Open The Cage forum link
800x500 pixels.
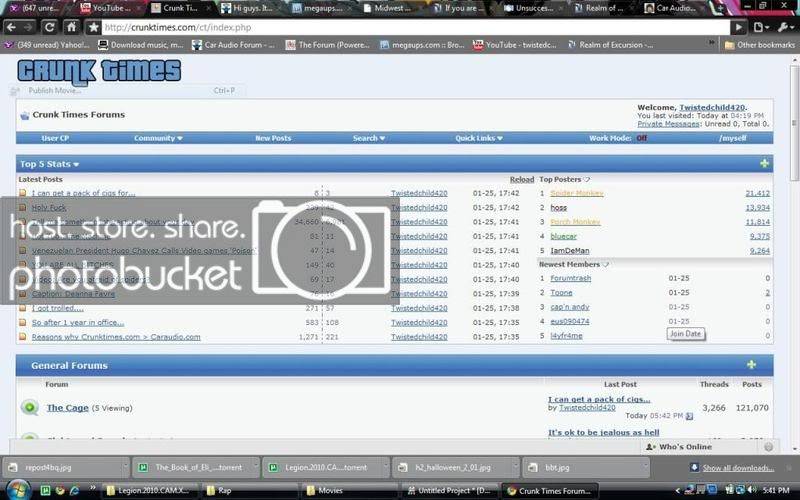tap(67, 408)
